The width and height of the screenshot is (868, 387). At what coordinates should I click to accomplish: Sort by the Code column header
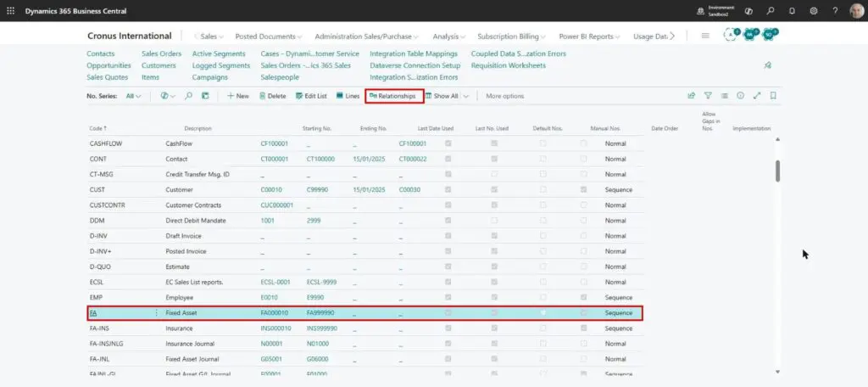point(97,128)
